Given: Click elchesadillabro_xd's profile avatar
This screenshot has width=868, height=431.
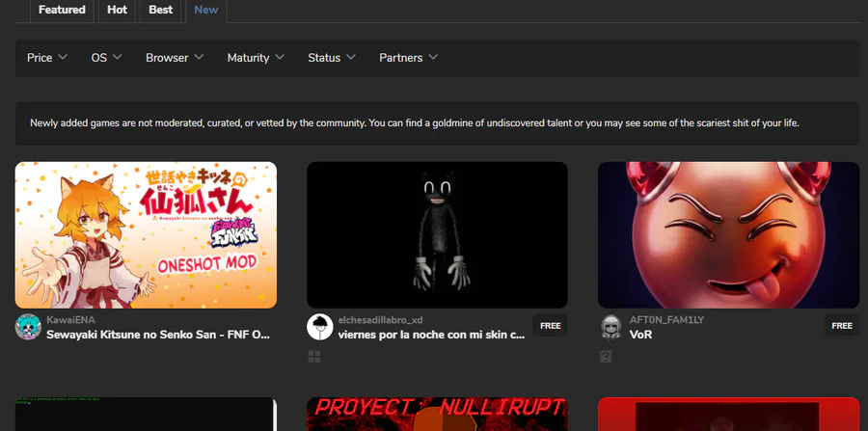Looking at the screenshot, I should point(320,327).
